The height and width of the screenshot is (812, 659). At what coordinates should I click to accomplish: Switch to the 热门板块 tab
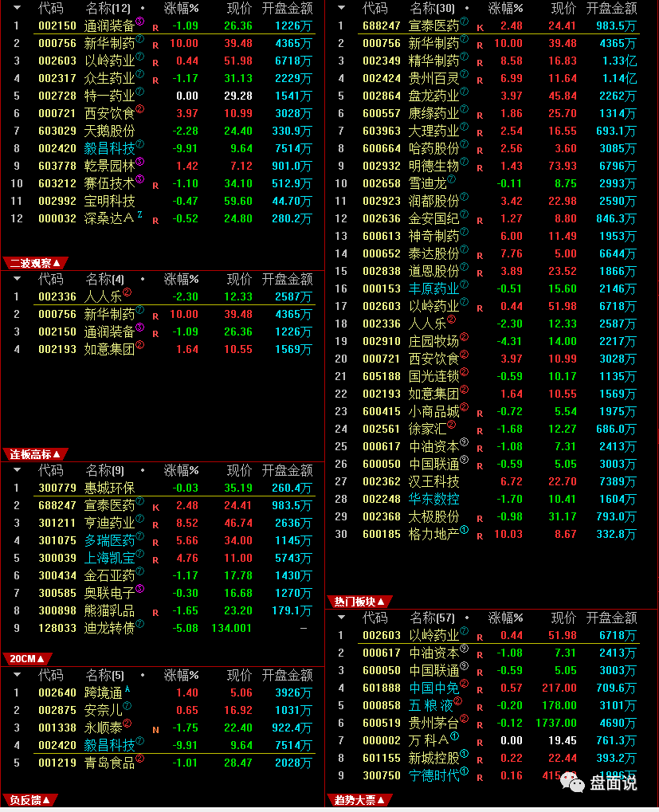tap(359, 602)
